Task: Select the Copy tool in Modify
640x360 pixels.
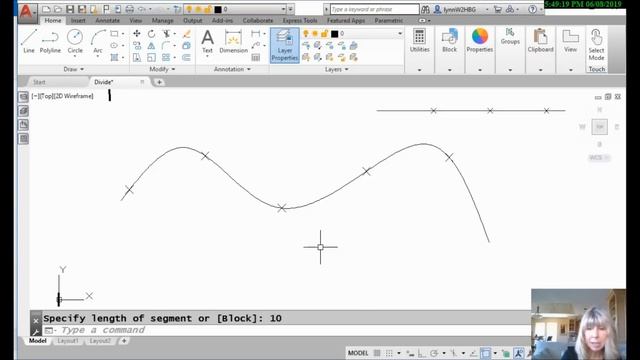Action: [x=137, y=45]
